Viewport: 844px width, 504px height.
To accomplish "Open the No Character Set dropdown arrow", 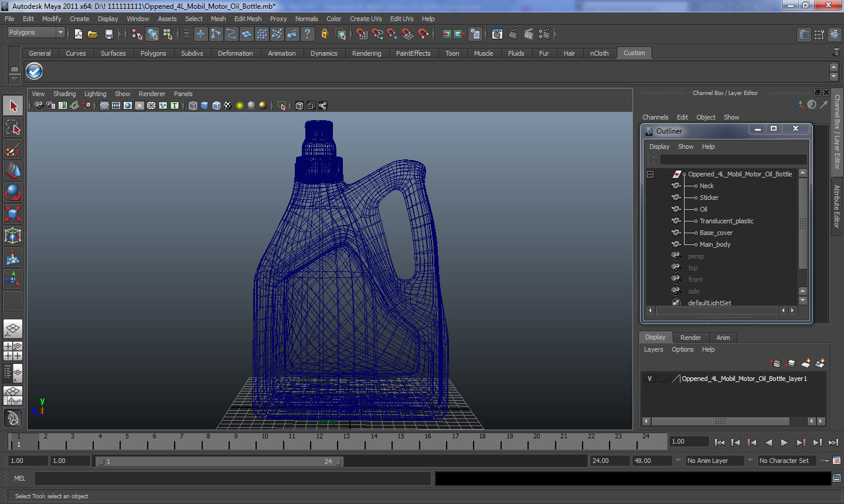I will 750,461.
